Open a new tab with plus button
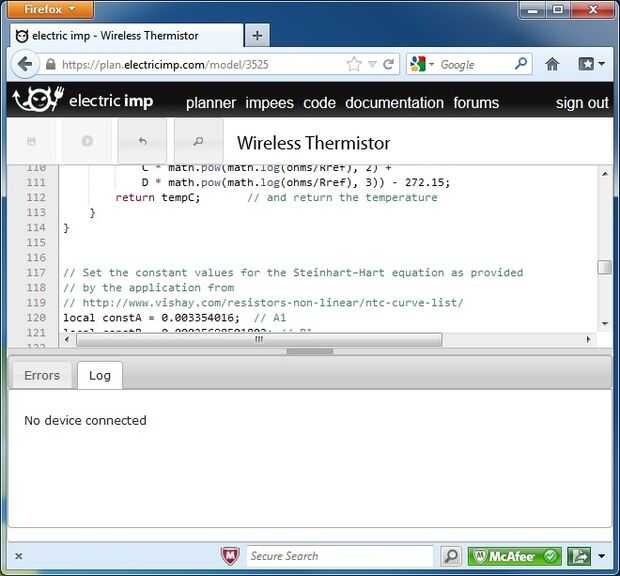Screen dimensions: 620x576 [x=257, y=36]
